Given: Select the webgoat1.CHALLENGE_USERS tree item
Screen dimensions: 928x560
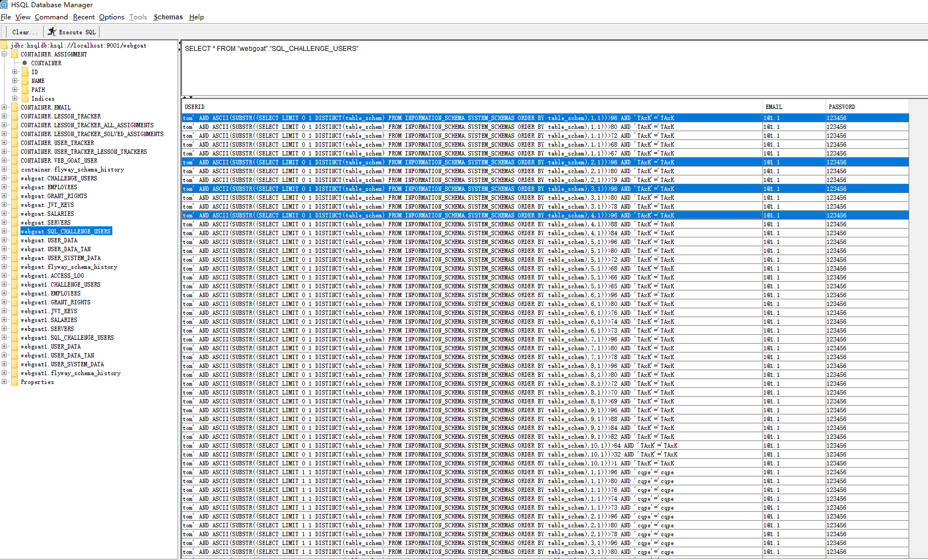Looking at the screenshot, I should click(x=61, y=284).
